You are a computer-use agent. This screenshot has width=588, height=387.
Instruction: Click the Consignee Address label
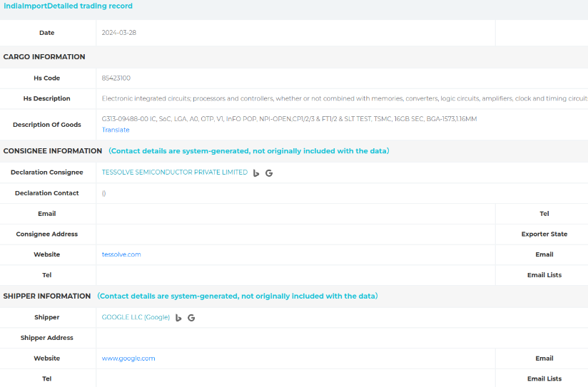[x=47, y=234]
